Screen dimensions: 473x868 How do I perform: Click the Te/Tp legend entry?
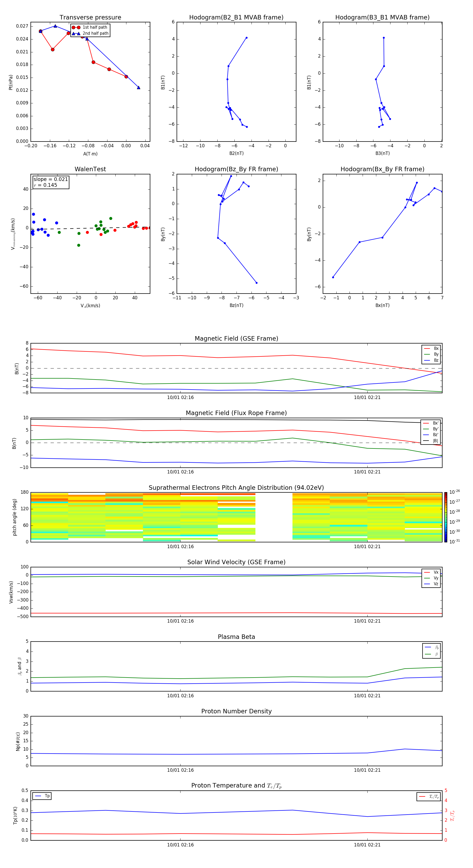click(x=429, y=797)
